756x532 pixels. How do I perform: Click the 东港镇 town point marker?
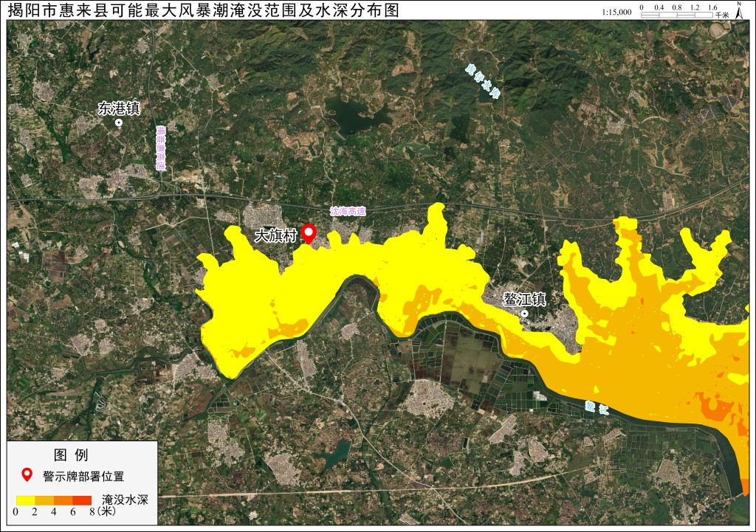[119, 123]
